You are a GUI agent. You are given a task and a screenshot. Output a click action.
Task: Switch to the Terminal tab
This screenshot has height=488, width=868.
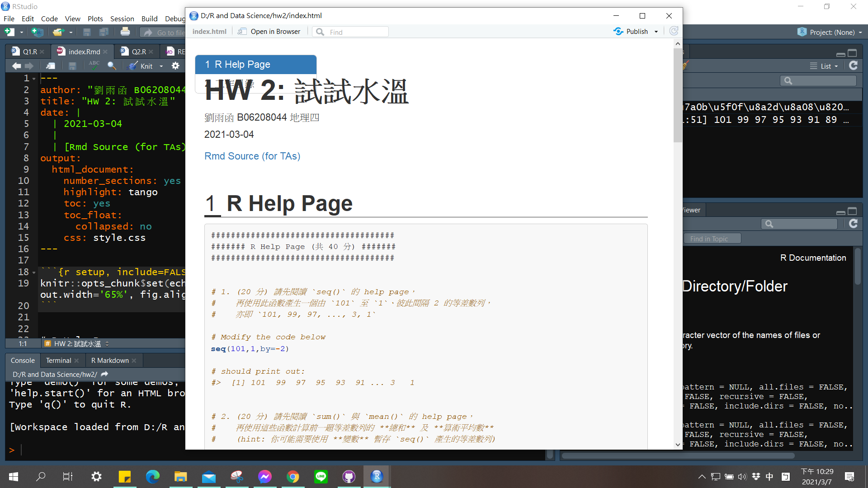[x=59, y=360]
